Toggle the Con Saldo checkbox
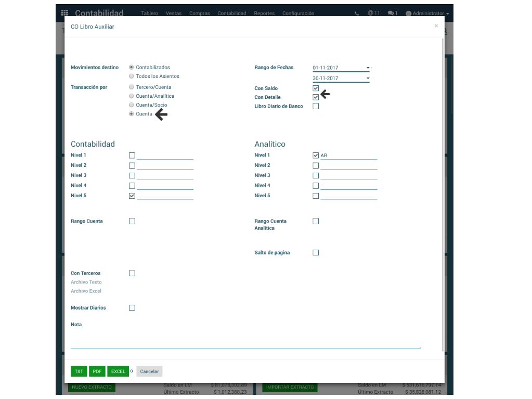The height and width of the screenshot is (399, 532). coord(316,88)
